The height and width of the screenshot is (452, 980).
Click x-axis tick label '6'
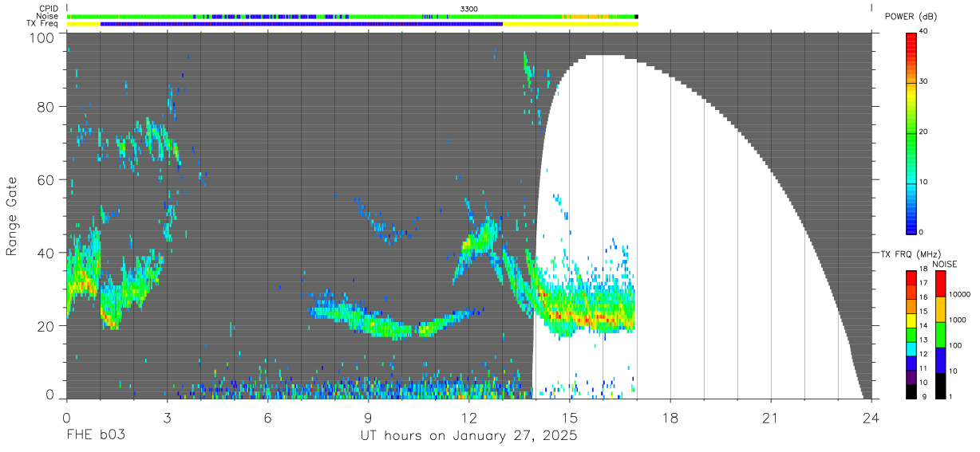(267, 417)
